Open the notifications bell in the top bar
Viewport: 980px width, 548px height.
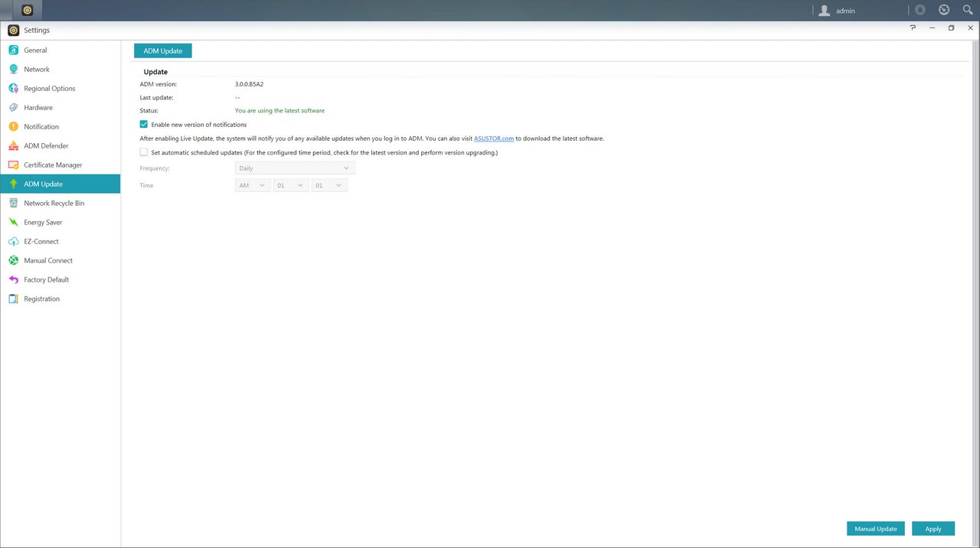(920, 10)
